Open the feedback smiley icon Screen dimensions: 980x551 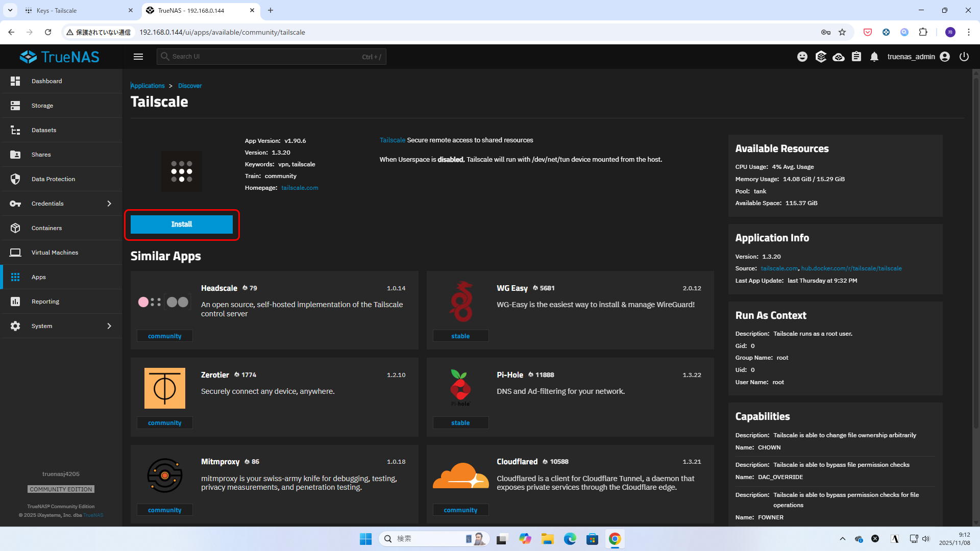coord(802,57)
